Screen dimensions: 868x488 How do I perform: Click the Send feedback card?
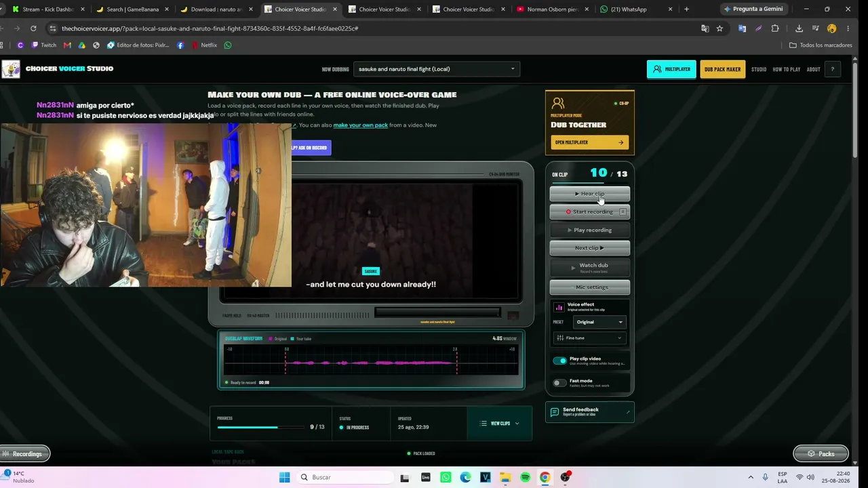(589, 412)
